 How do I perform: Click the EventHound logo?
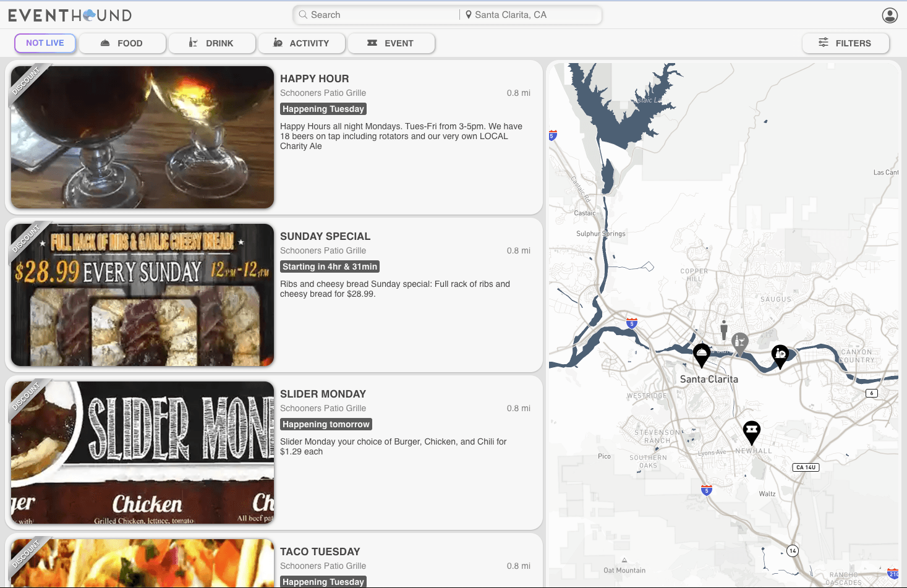click(x=70, y=15)
